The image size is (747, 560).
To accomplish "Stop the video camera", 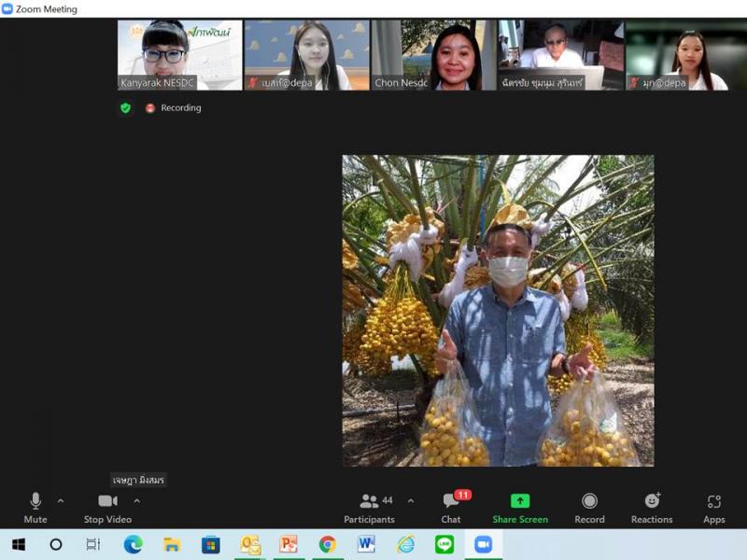I will pyautogui.click(x=107, y=508).
